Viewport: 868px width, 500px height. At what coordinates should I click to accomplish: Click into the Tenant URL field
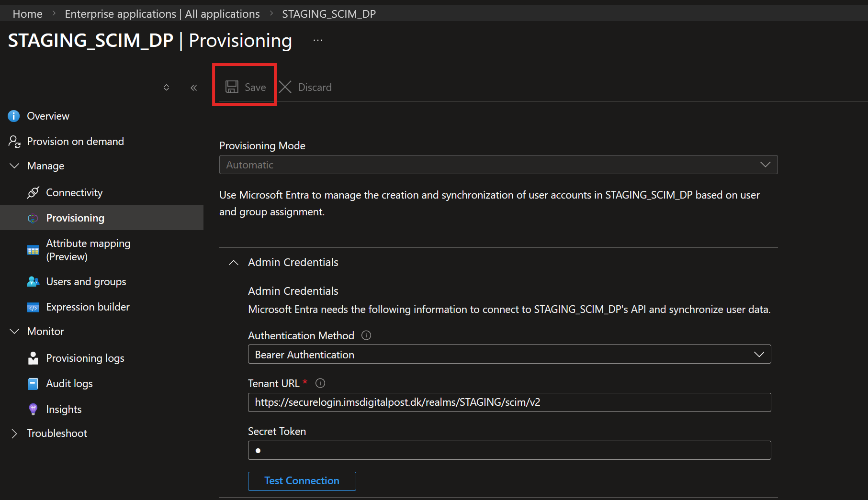(x=509, y=402)
